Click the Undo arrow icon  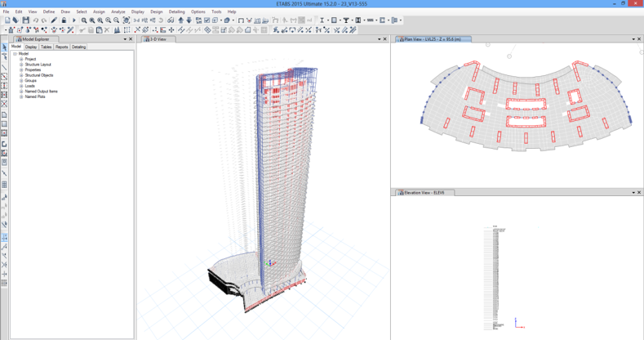point(36,20)
